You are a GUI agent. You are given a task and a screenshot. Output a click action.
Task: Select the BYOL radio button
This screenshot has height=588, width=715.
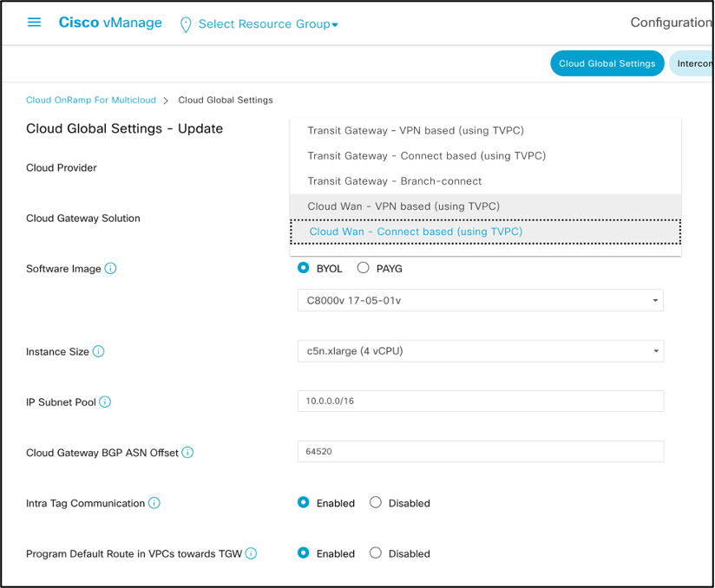304,268
